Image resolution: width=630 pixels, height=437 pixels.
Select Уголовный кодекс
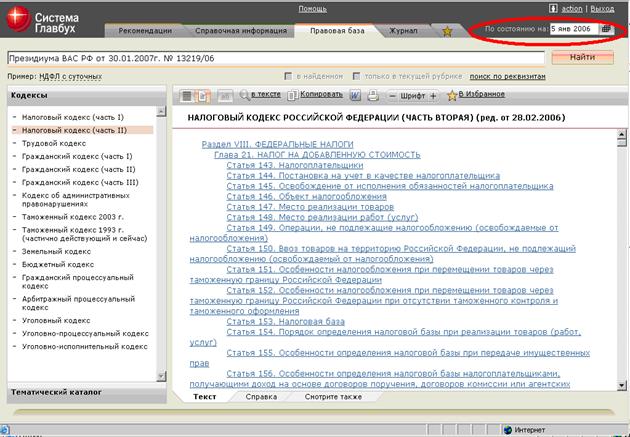tap(56, 321)
